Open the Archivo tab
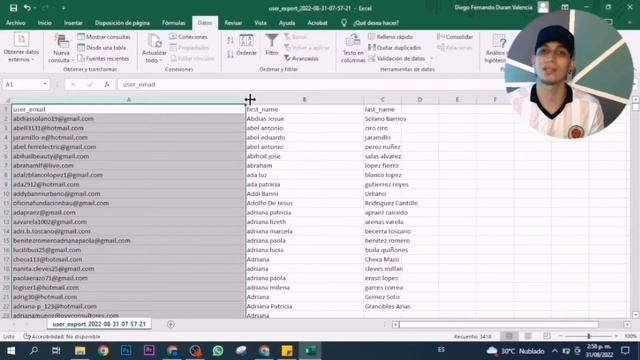 tap(16, 23)
